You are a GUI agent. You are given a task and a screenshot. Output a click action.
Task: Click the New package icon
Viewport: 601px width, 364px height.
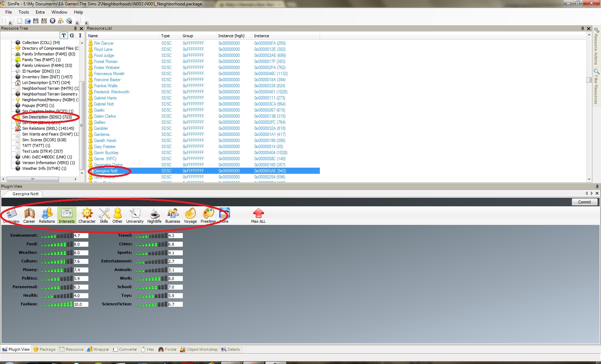pyautogui.click(x=20, y=21)
